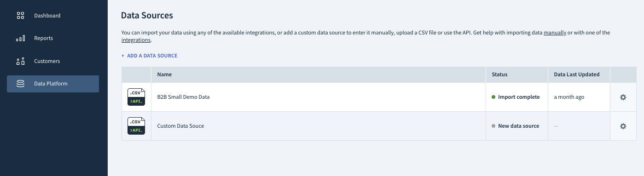Select the Customers menu item
This screenshot has height=176, width=644.
coord(53,61)
